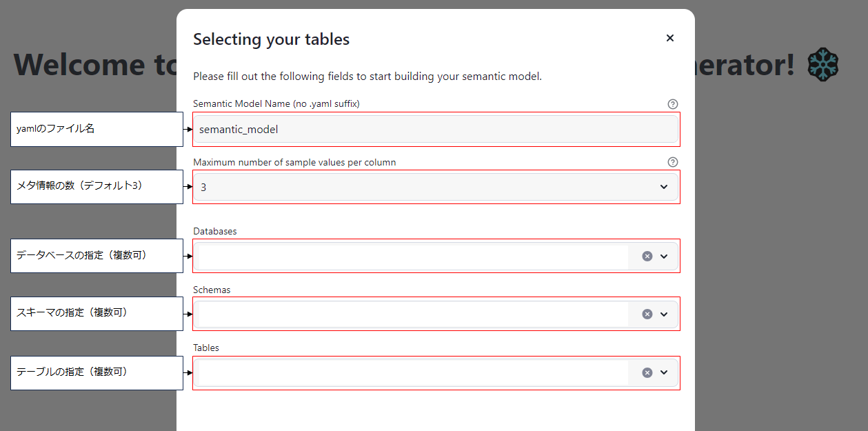Screen dimensions: 868x431
Task: Click the Semantic Model Name text field
Action: coord(434,129)
